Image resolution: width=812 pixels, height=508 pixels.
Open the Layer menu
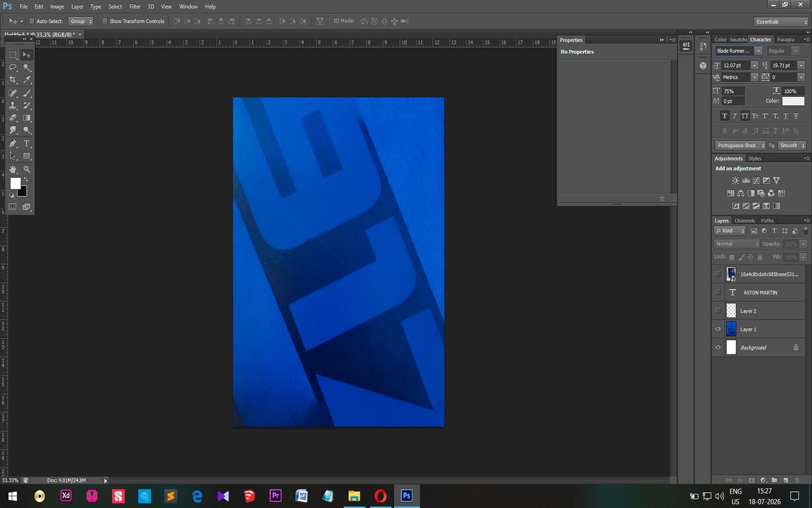click(x=77, y=7)
